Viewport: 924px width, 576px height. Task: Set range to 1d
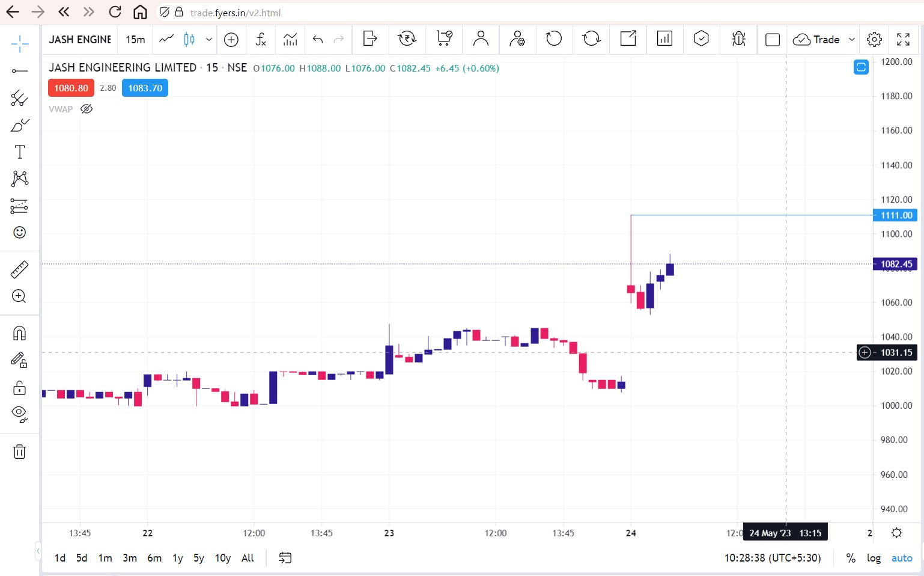(x=60, y=558)
